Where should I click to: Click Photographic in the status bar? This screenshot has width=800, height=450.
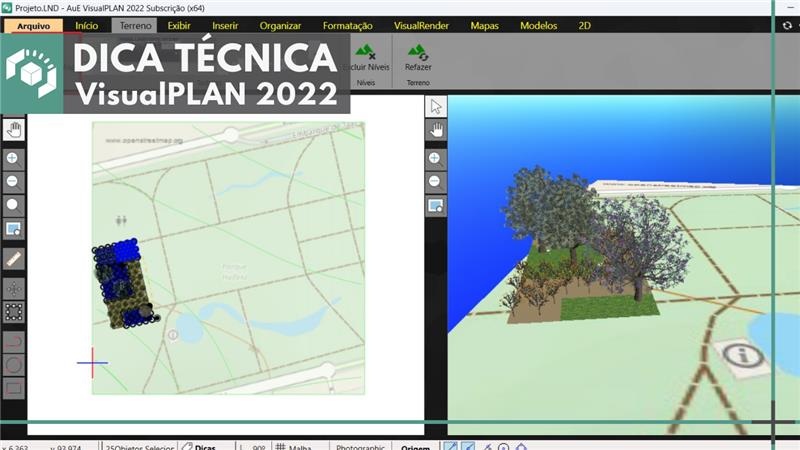pyautogui.click(x=360, y=446)
